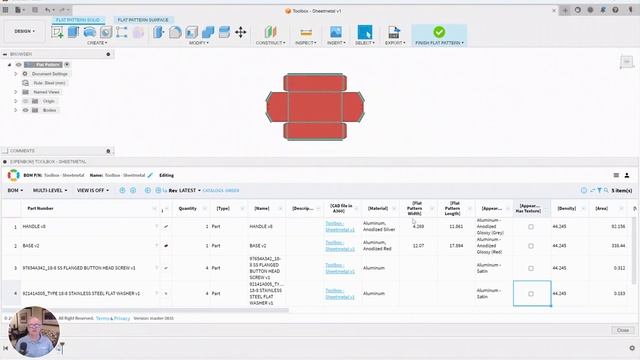Open the data panel grid icon
This screenshot has height=360, width=640.
(5, 10)
